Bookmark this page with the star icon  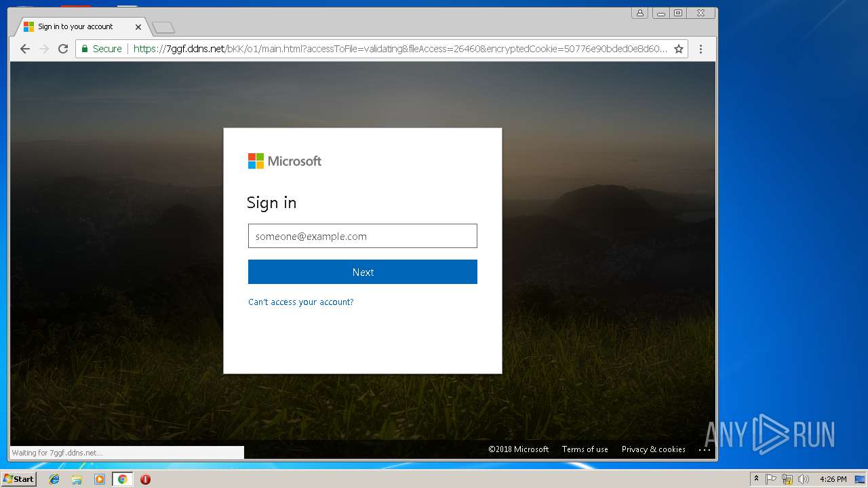pos(678,49)
